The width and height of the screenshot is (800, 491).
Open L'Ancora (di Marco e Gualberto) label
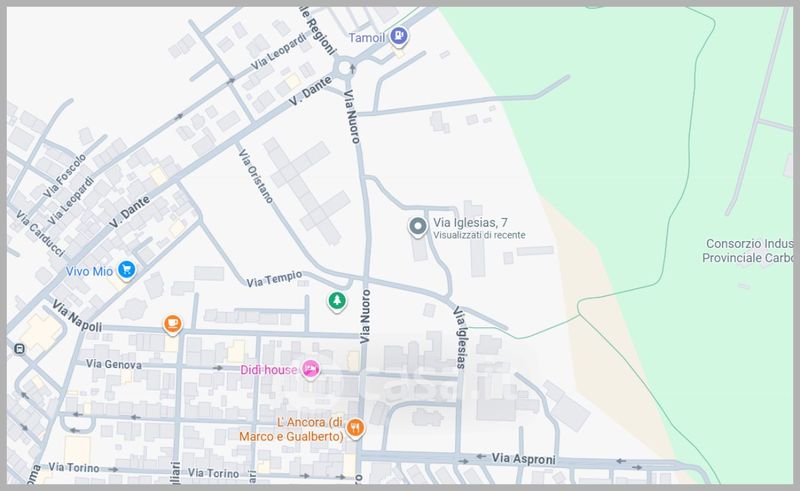pos(291,428)
